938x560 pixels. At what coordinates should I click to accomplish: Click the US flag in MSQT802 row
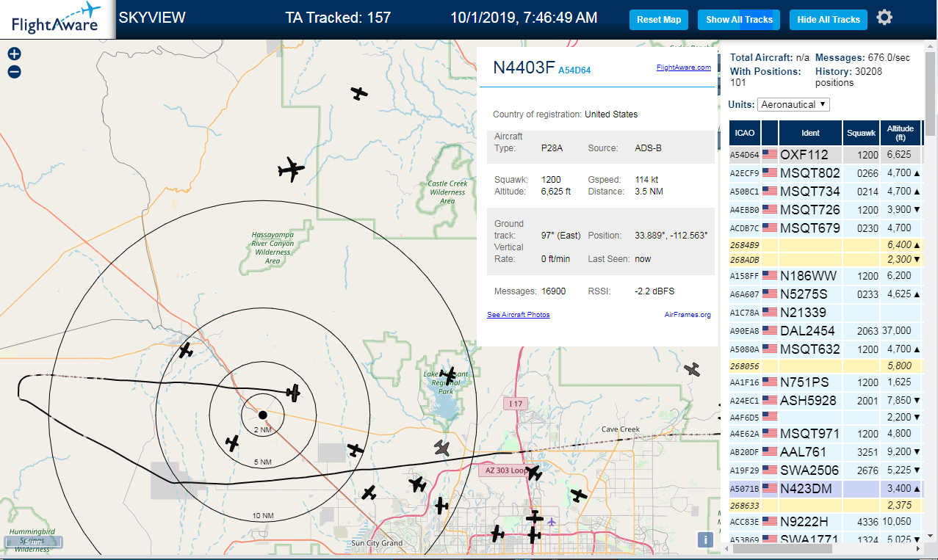point(770,173)
